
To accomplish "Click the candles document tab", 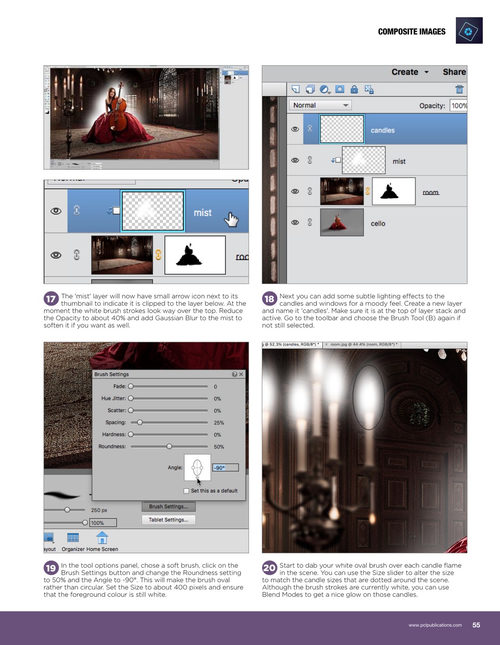I will 292,344.
